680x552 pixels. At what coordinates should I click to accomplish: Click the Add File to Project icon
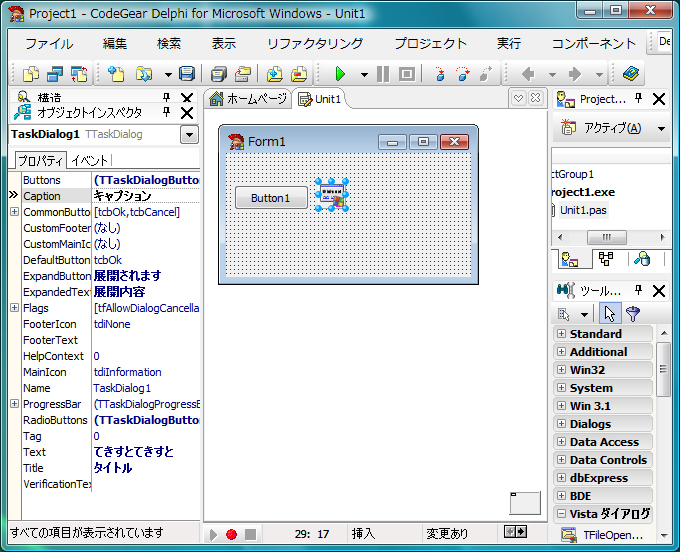[275, 74]
